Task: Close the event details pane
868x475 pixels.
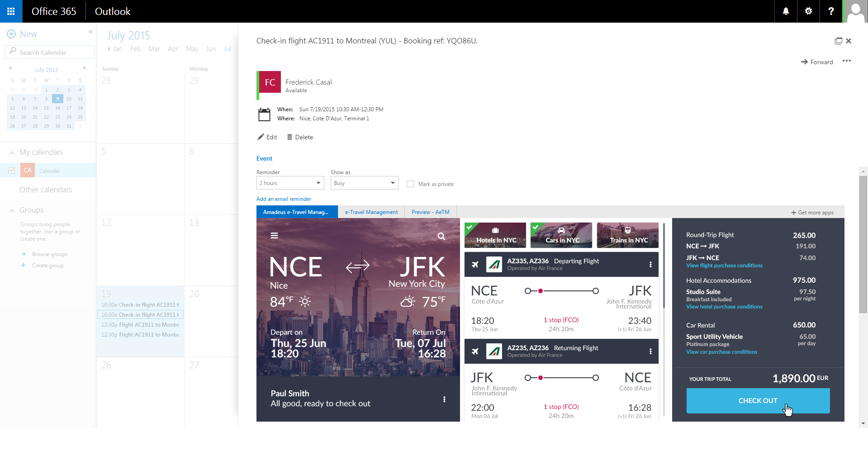Action: (x=849, y=41)
